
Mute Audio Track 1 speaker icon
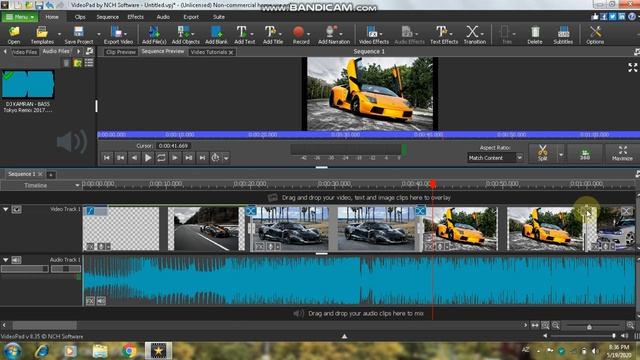tap(16, 260)
